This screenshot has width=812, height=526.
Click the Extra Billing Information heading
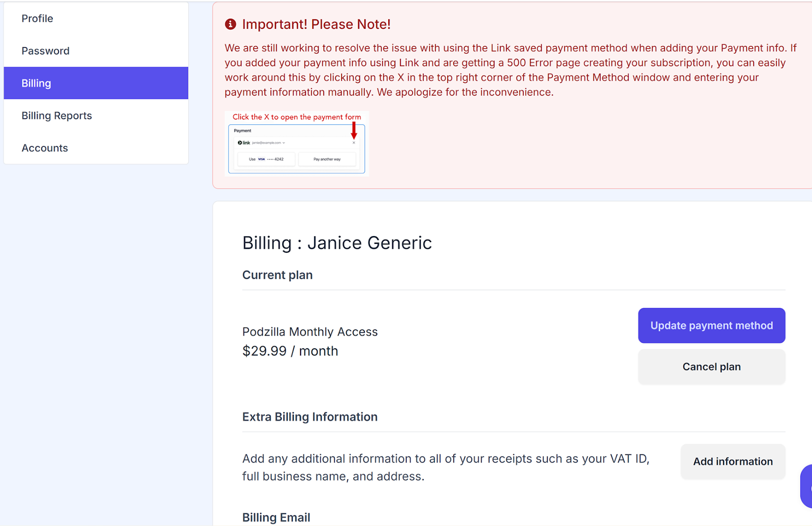[310, 417]
